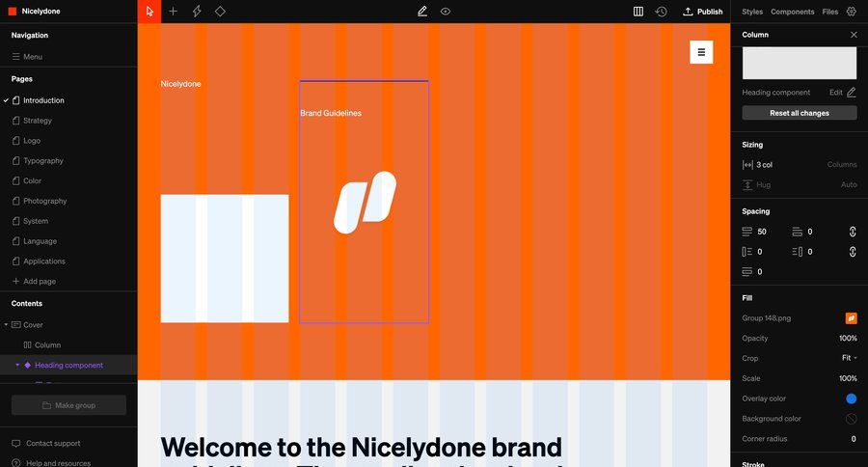Click the Brand Guidelines text on canvas

(331, 113)
